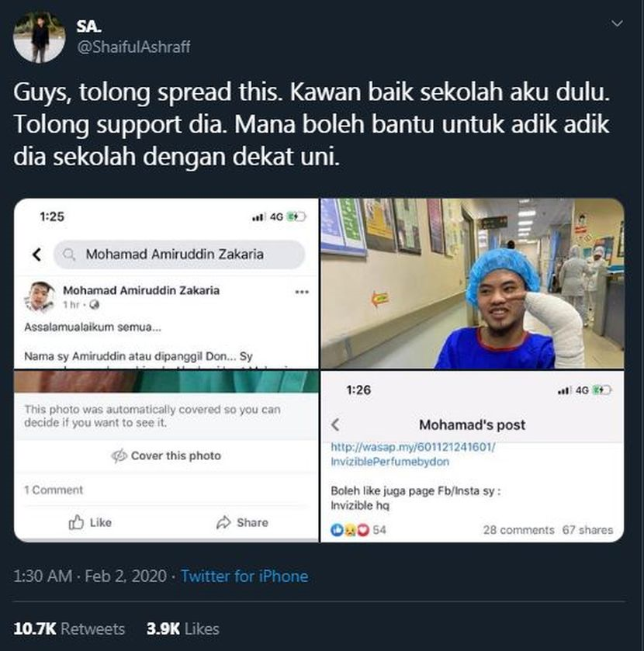Toggle Cover this photo option
Image resolution: width=644 pixels, height=651 pixels.
166,455
